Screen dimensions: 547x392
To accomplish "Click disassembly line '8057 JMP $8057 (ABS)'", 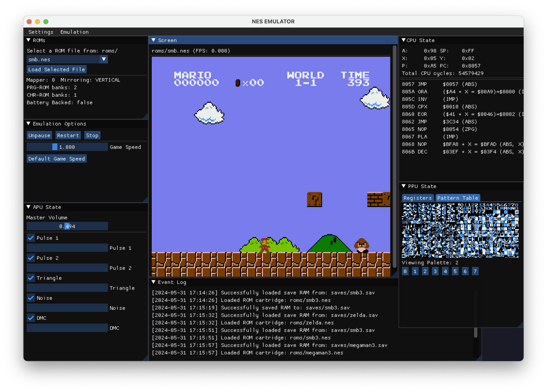I will click(x=439, y=84).
